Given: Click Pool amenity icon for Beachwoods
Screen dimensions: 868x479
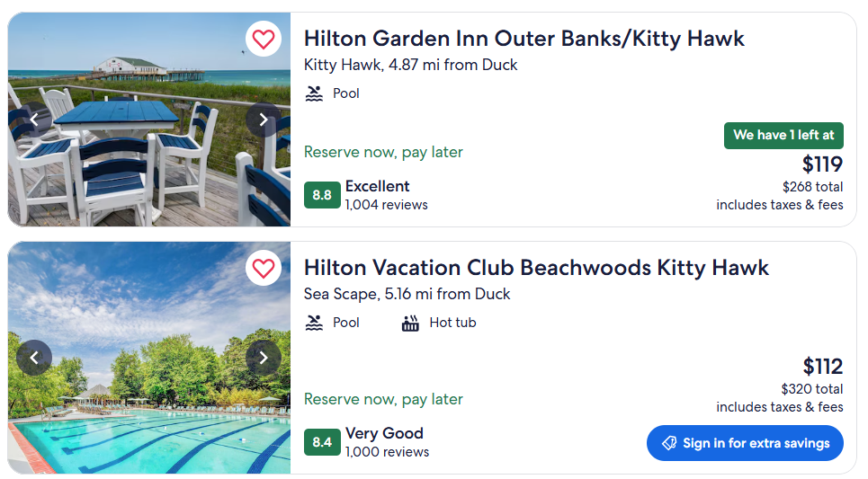Looking at the screenshot, I should click(x=314, y=323).
